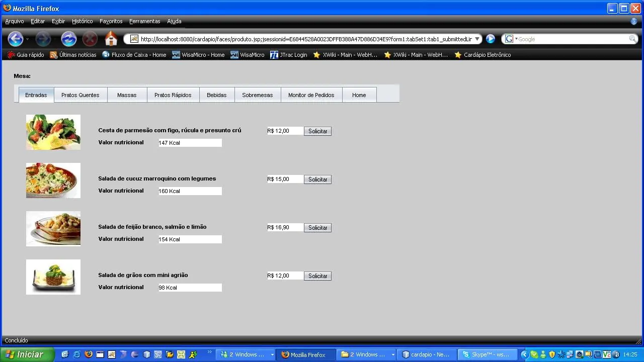Click the Salada de feijão branco thumbnail

click(x=53, y=229)
